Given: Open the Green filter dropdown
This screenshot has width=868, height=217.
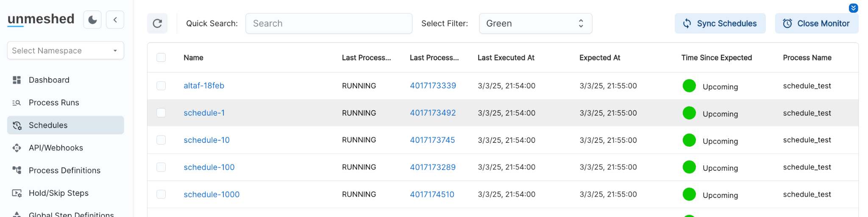Looking at the screenshot, I should click(x=535, y=23).
